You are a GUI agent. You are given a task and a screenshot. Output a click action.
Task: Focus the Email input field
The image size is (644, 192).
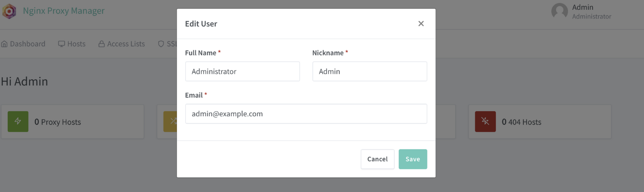[x=306, y=114]
